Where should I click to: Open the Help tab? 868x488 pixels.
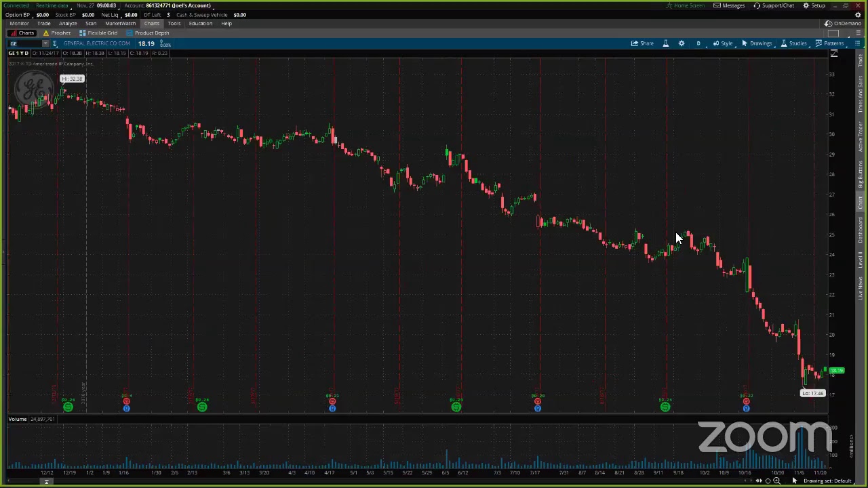click(x=226, y=24)
